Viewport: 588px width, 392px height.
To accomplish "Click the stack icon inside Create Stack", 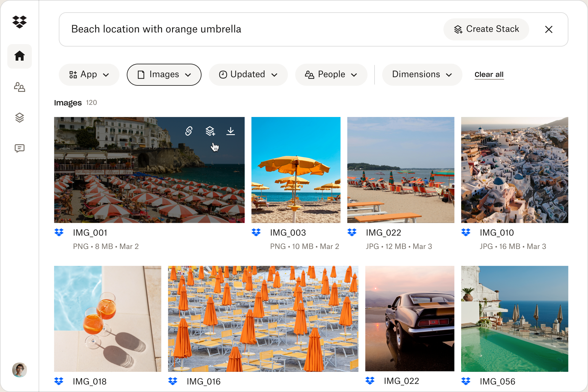I will coord(458,29).
